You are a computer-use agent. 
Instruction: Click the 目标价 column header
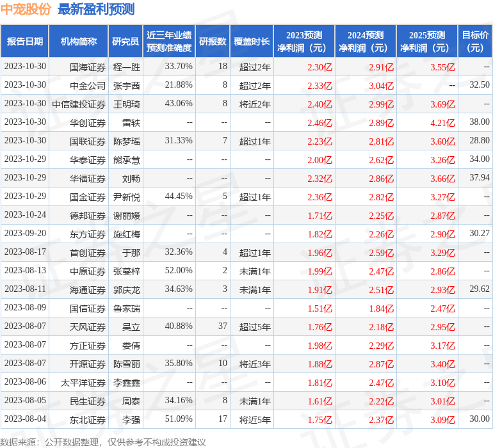(475, 41)
